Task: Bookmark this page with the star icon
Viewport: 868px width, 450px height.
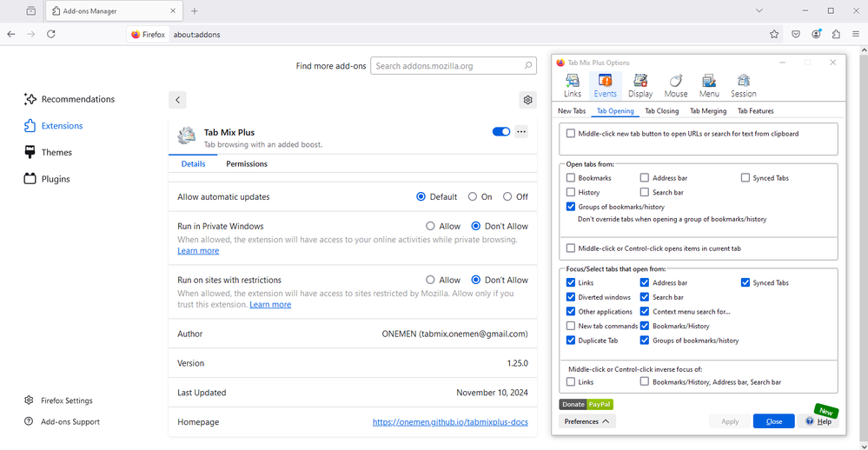Action: (774, 35)
